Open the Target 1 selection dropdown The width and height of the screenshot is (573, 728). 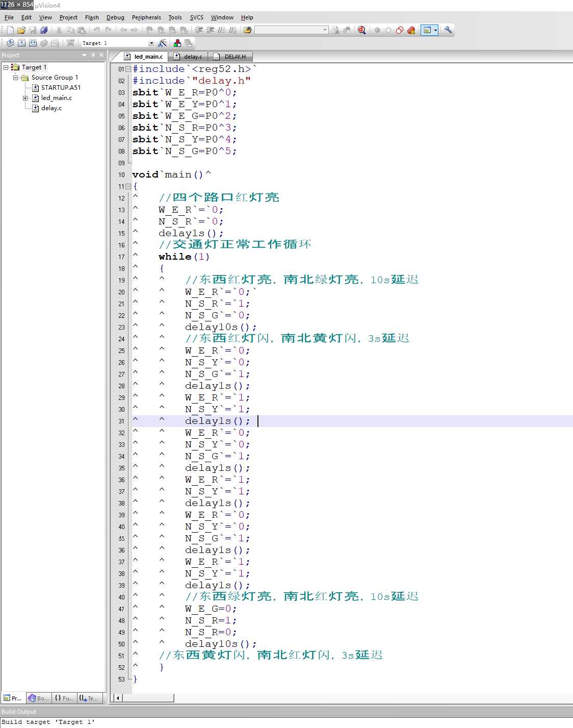[x=151, y=43]
